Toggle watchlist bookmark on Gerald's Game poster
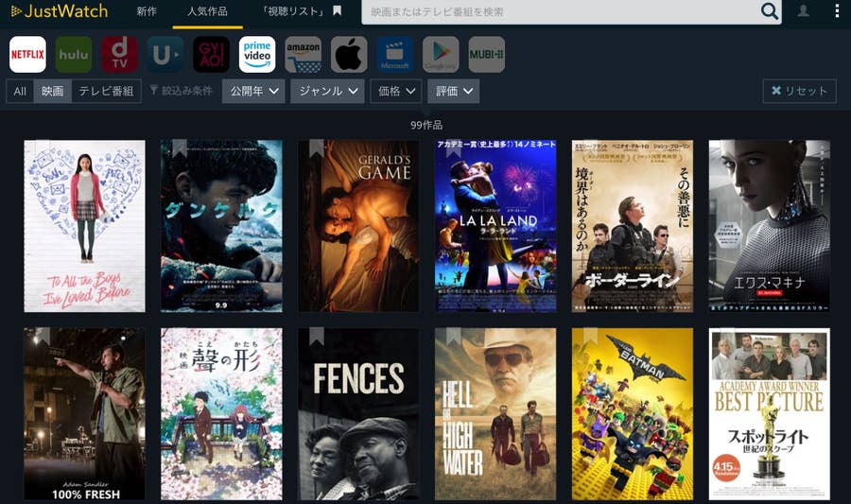This screenshot has width=851, height=504. point(317,148)
